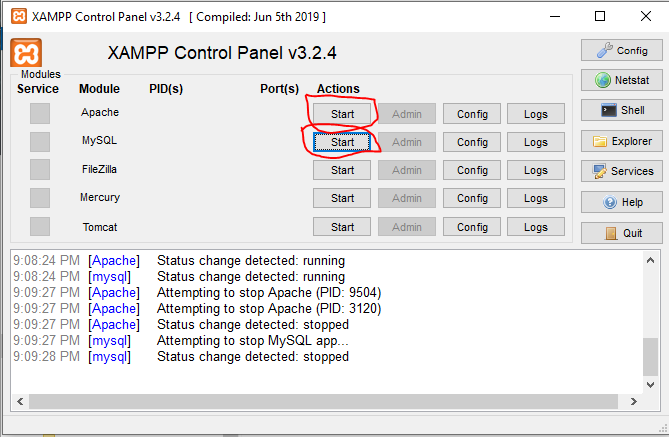This screenshot has width=669, height=437.
Task: Click the log's scroll down arrow
Action: (650, 385)
